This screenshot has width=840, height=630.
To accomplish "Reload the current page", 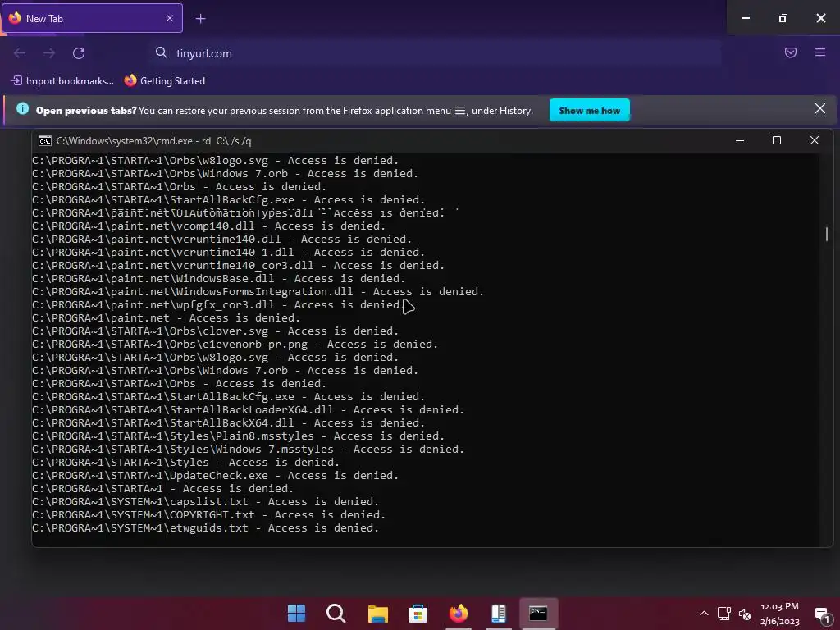I will (79, 53).
